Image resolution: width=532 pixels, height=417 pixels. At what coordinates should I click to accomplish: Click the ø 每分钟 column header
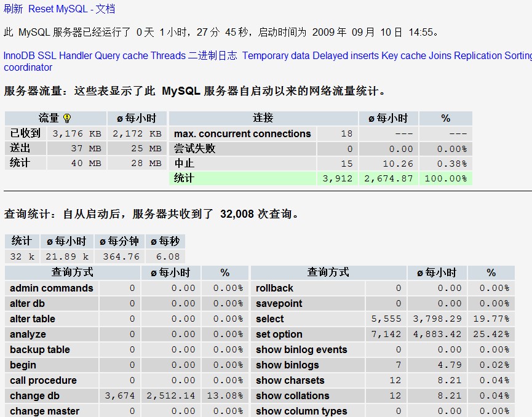pyautogui.click(x=119, y=241)
